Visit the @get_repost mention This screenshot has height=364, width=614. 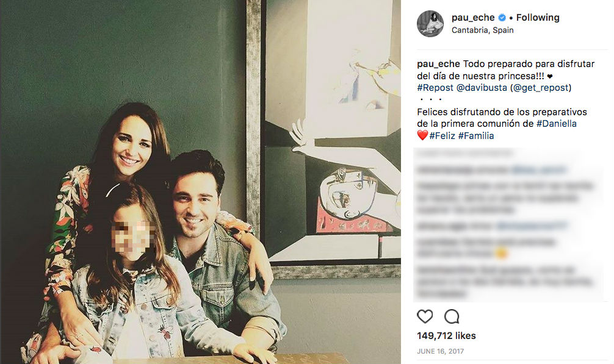[x=540, y=88]
